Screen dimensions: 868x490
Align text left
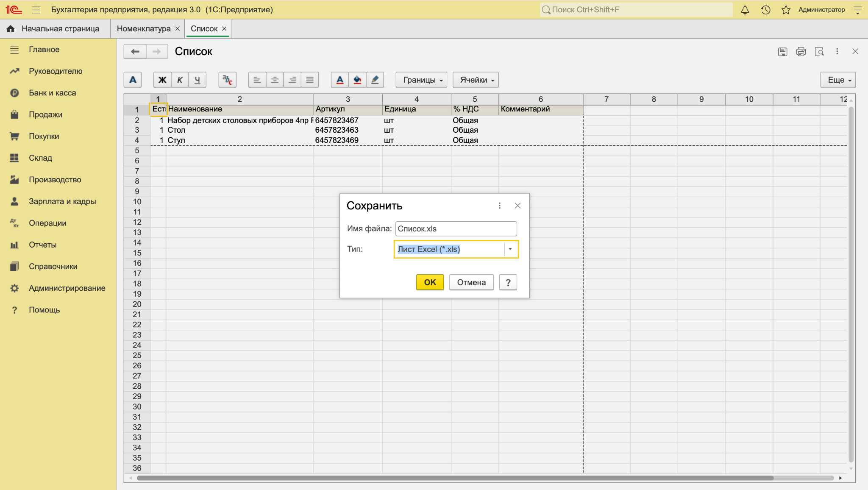click(257, 80)
